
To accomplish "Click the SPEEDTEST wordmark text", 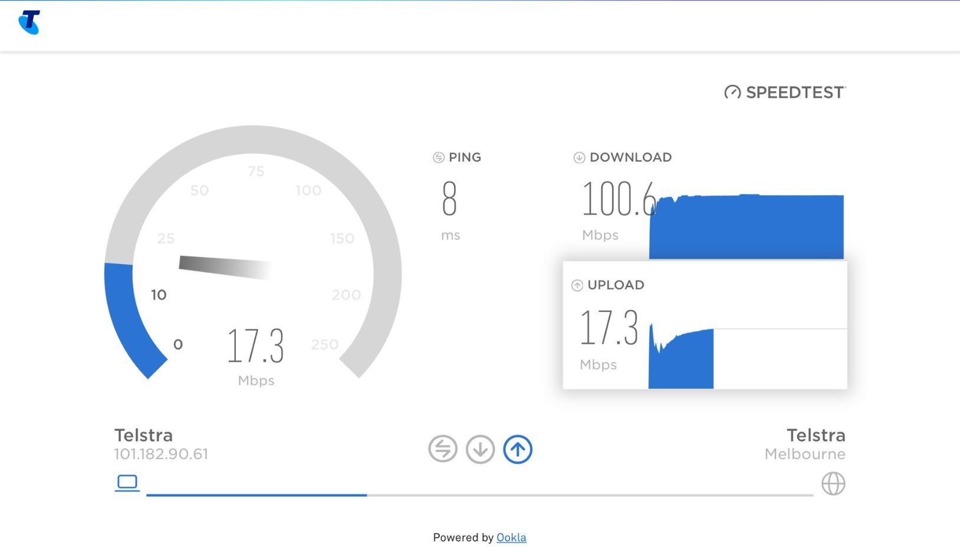I will click(795, 93).
